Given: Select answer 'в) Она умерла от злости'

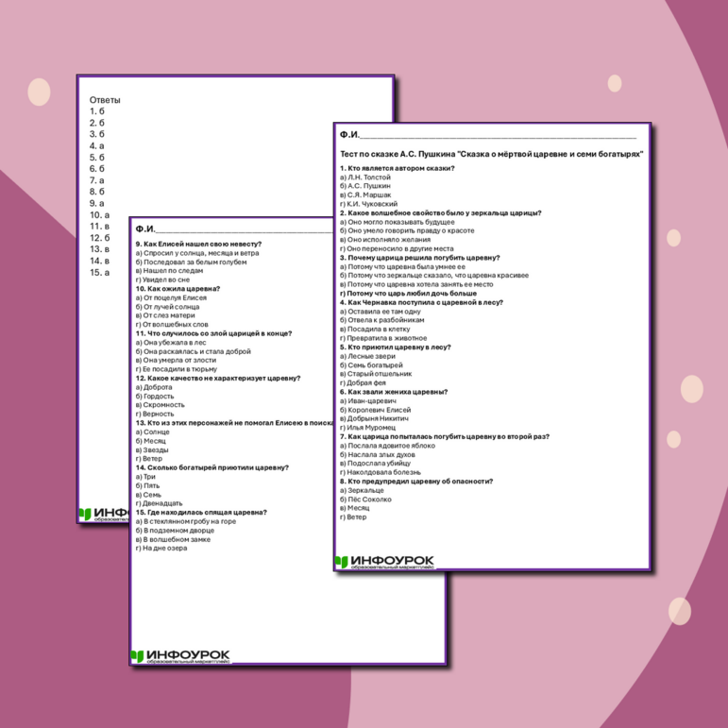Looking at the screenshot, I should 176,360.
